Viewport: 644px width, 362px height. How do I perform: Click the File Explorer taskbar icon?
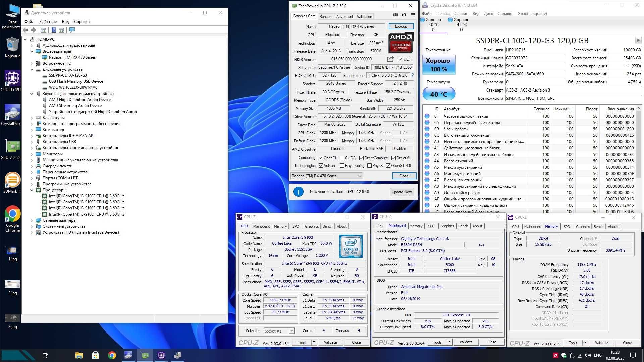tap(79, 355)
